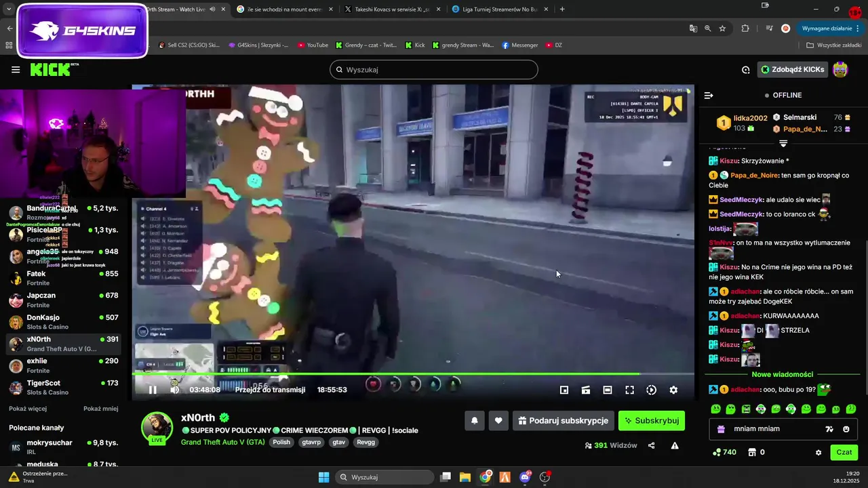Image resolution: width=868 pixels, height=488 pixels.
Task: Insert the first green emote in quick row
Action: [x=715, y=409]
